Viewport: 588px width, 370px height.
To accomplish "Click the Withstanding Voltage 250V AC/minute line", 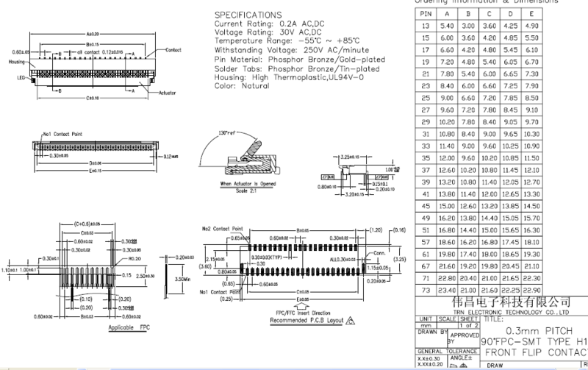I will click(x=291, y=50).
